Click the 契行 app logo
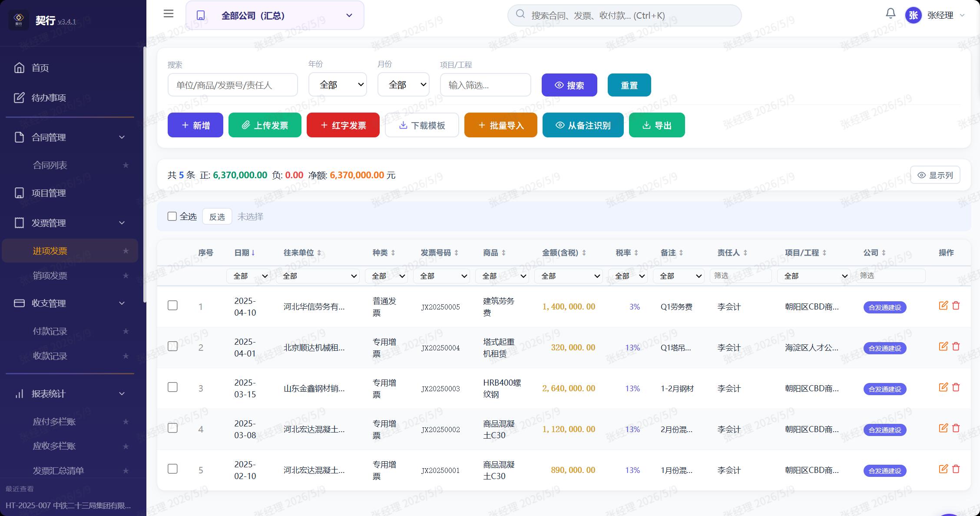The image size is (980, 516). 19,20
